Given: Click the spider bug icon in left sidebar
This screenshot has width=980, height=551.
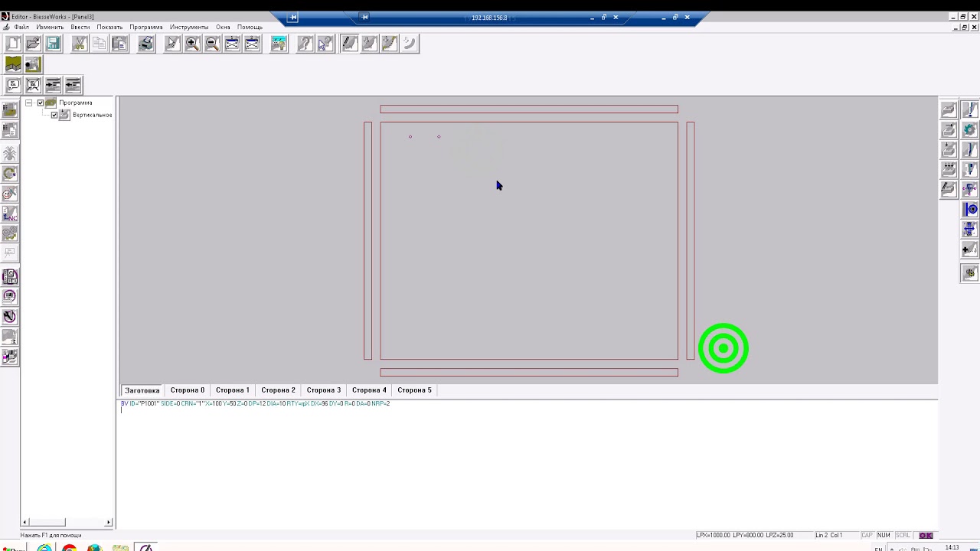Looking at the screenshot, I should coord(10,154).
